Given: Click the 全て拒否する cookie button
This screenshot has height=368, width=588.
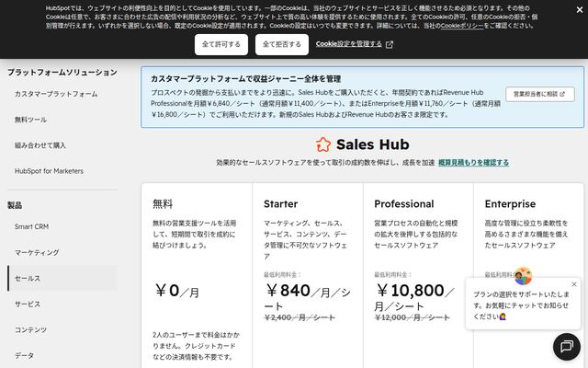Looking at the screenshot, I should 282,44.
